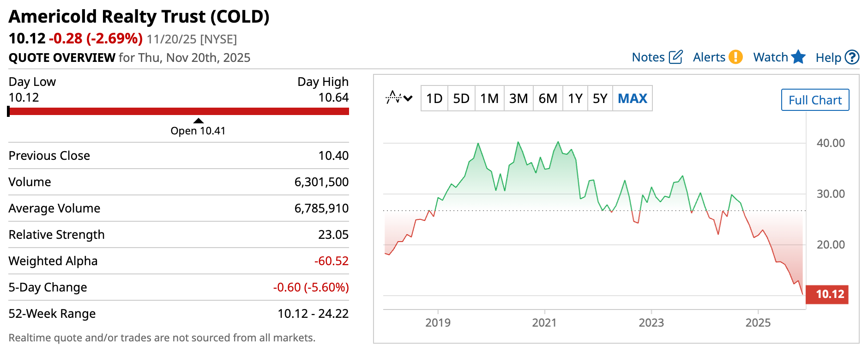This screenshot has height=352, width=868.
Task: Click the orange Alerts exclamation icon
Action: (735, 57)
